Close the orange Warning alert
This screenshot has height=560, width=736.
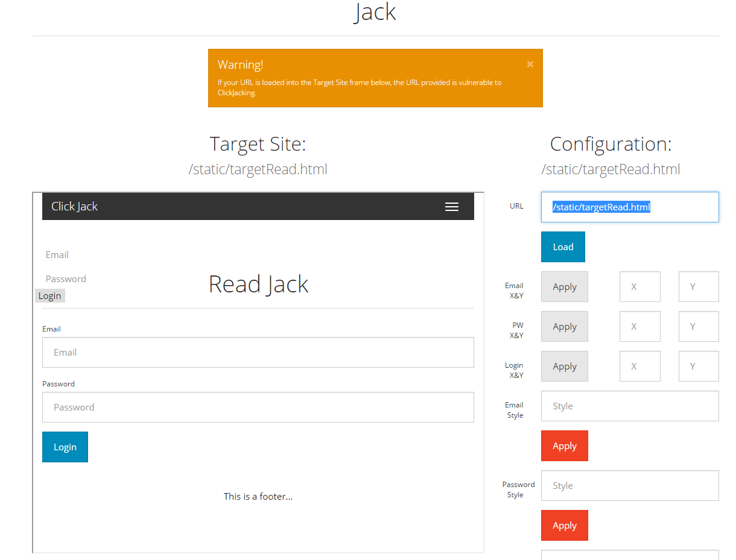tap(530, 64)
